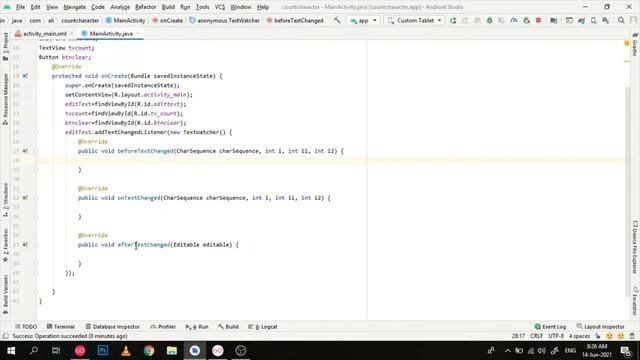The height and width of the screenshot is (360, 640).
Task: Click the folder icon right of Stop
Action: (553, 20)
